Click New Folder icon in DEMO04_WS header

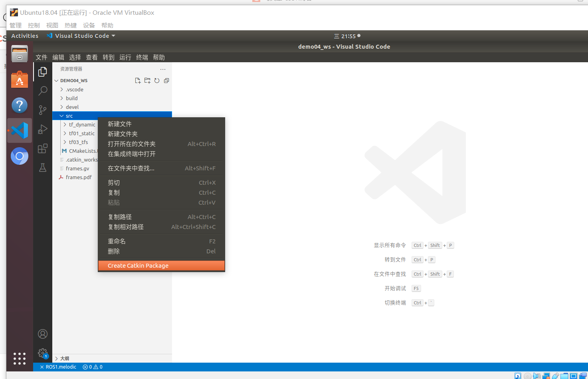pos(147,81)
